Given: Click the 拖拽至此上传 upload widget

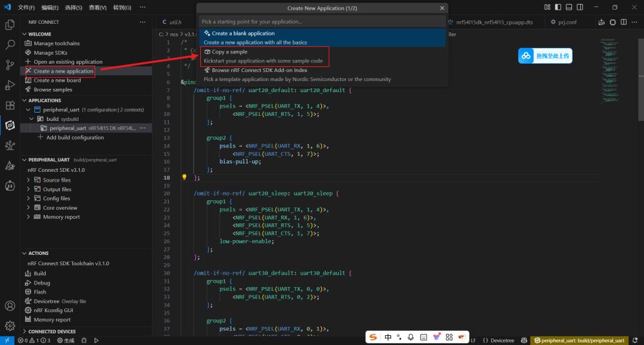Looking at the screenshot, I should coord(545,56).
